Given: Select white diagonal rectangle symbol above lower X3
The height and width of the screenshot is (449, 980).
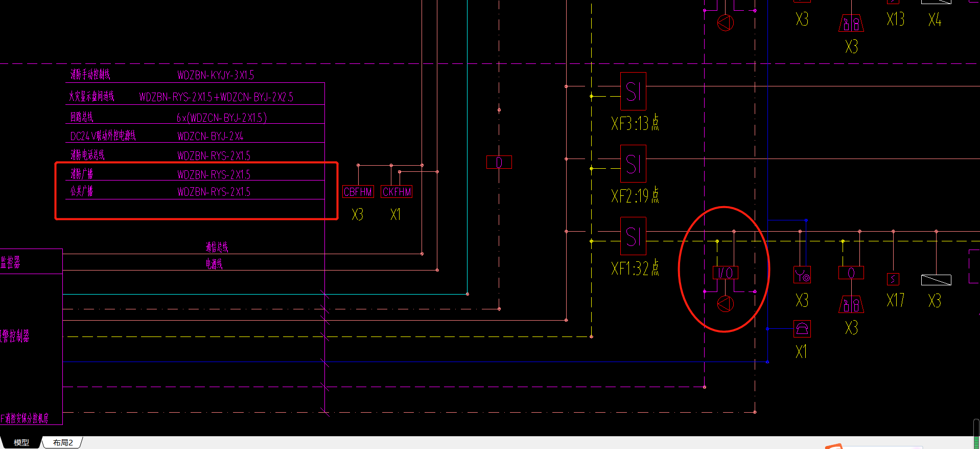Looking at the screenshot, I should (x=936, y=280).
